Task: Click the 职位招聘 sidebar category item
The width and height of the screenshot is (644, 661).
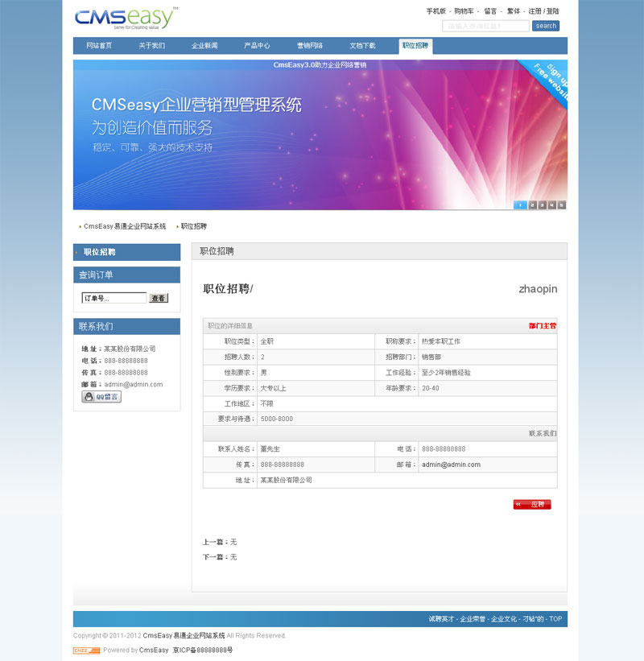Action: [100, 252]
